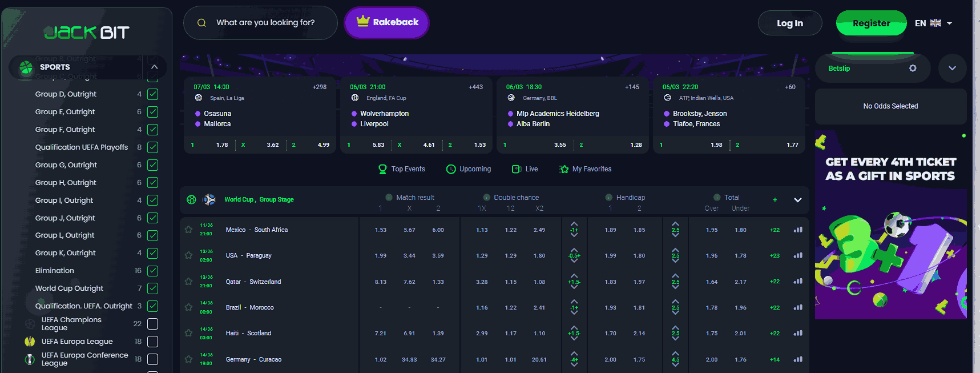Open statistics icon for Haiti - Scotland

click(798, 333)
